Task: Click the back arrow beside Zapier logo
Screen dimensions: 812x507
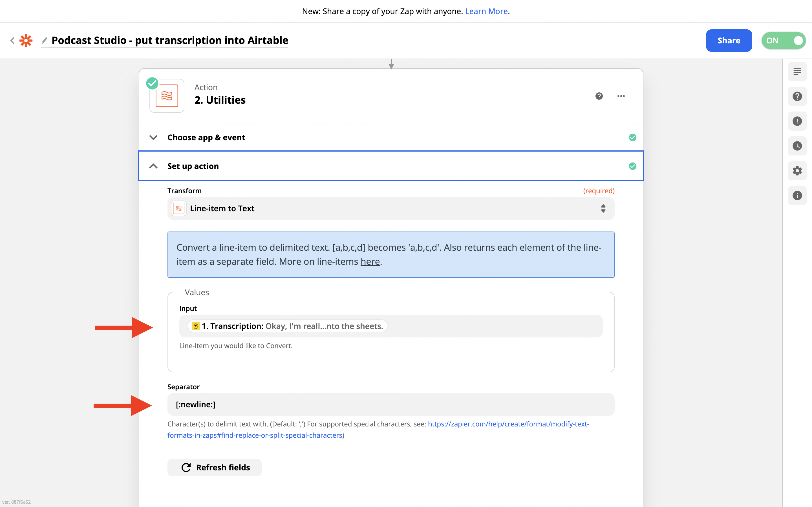Action: (12, 41)
